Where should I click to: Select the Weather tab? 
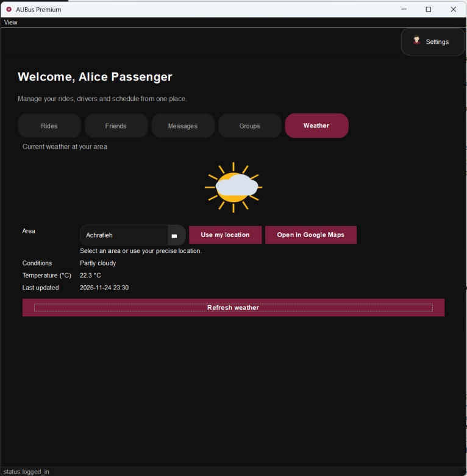click(x=316, y=126)
